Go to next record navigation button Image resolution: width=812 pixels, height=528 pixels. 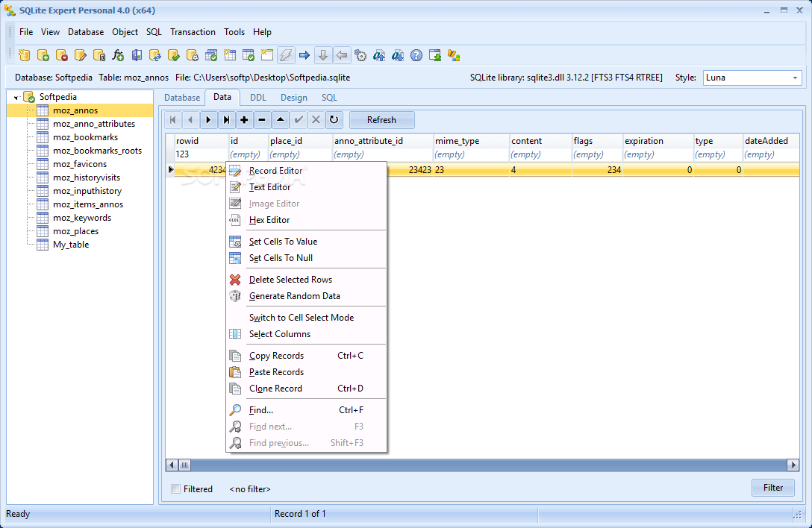(208, 120)
